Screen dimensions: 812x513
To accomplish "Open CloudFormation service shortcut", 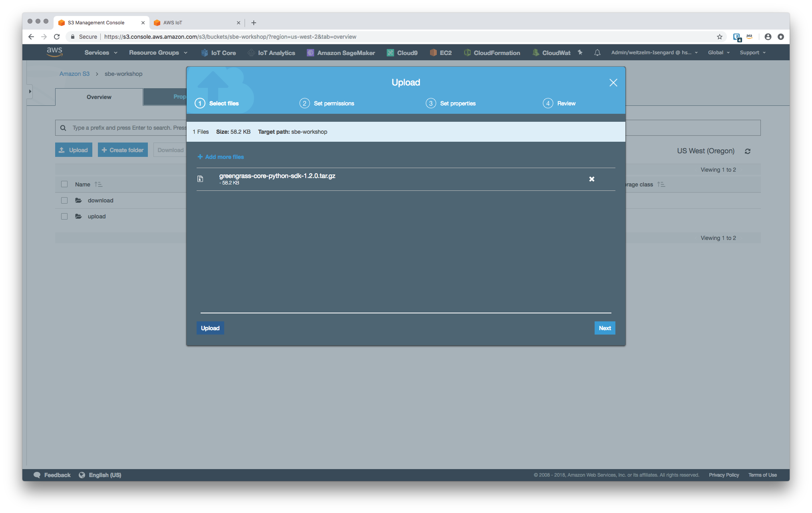I will (x=492, y=53).
